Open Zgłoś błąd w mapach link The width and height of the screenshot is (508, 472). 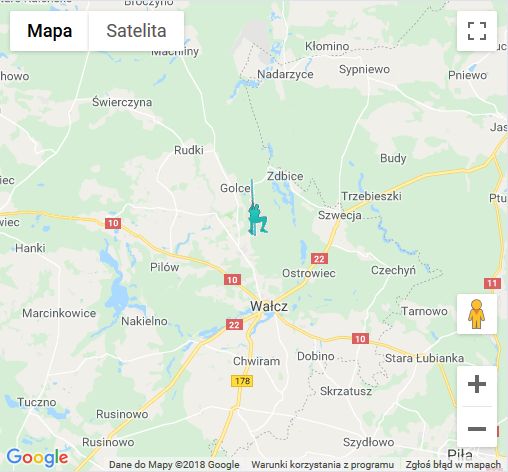(453, 465)
